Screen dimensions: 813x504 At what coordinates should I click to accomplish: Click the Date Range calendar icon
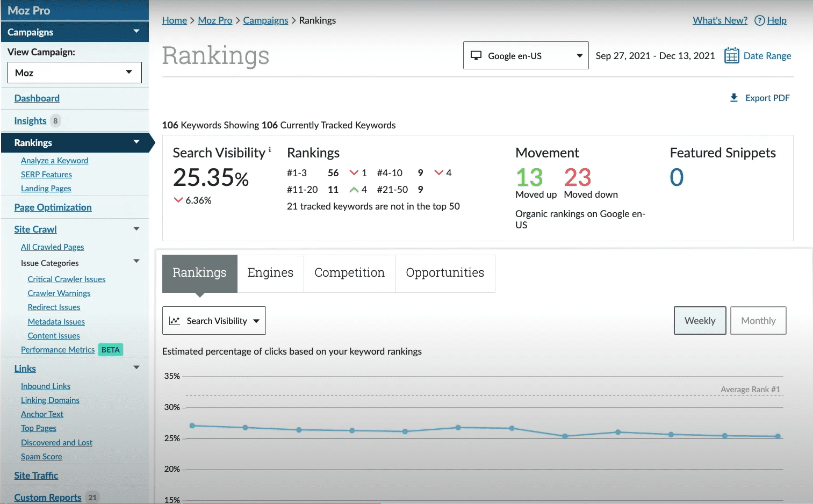pos(731,56)
